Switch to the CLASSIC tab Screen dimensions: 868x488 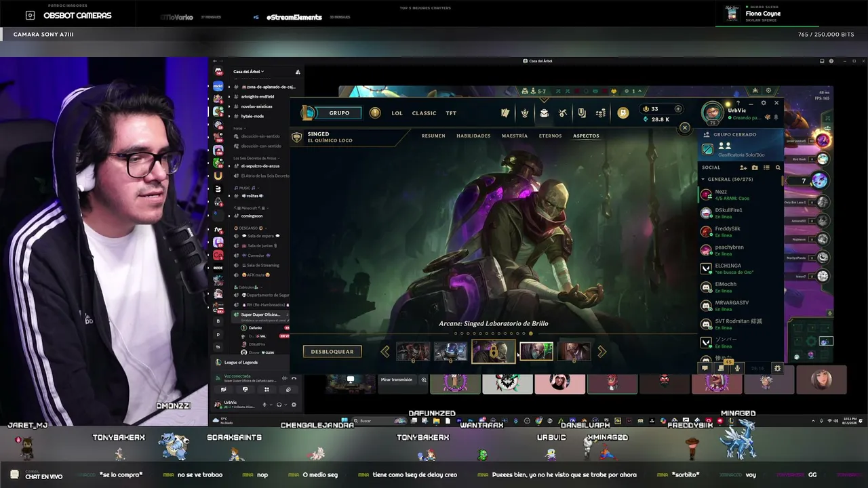(425, 113)
